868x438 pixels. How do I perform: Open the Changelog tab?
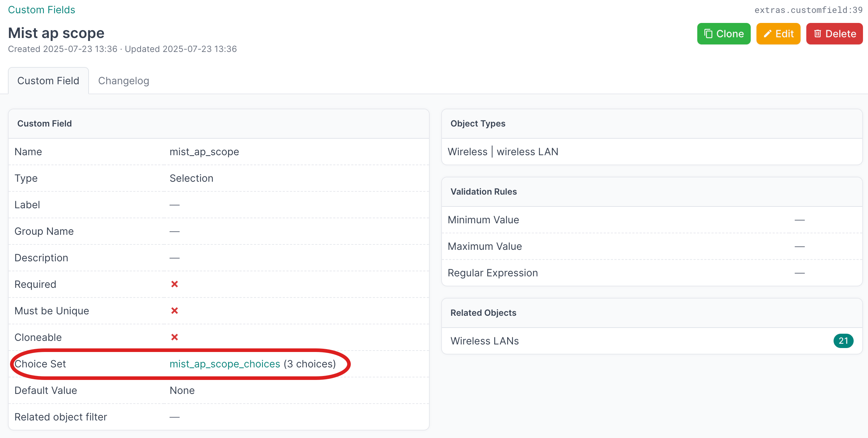pyautogui.click(x=123, y=81)
